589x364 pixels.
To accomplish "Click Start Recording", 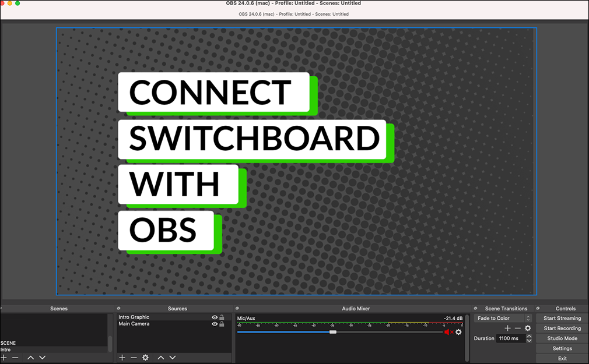I will [562, 328].
